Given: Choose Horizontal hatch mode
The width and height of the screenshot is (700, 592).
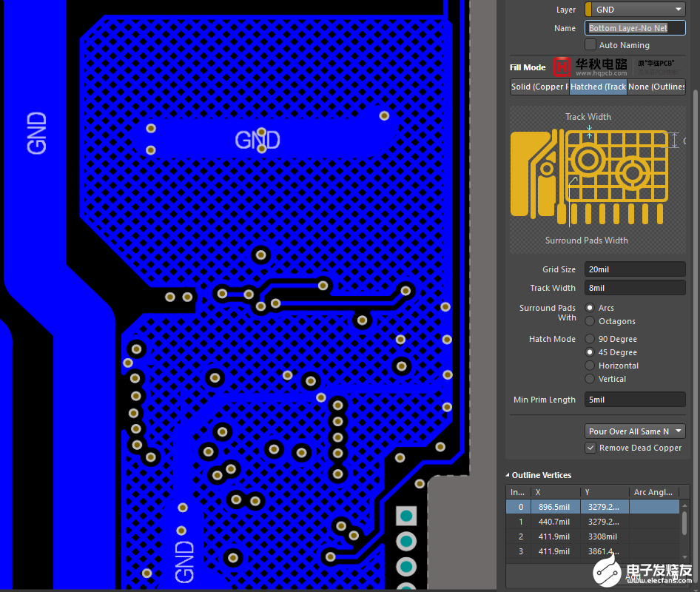Looking at the screenshot, I should click(590, 366).
